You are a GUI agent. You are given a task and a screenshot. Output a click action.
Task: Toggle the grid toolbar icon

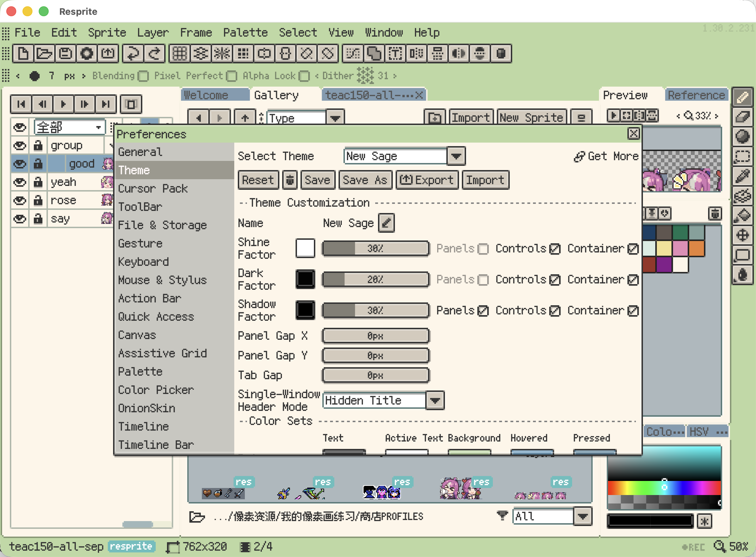pyautogui.click(x=179, y=54)
